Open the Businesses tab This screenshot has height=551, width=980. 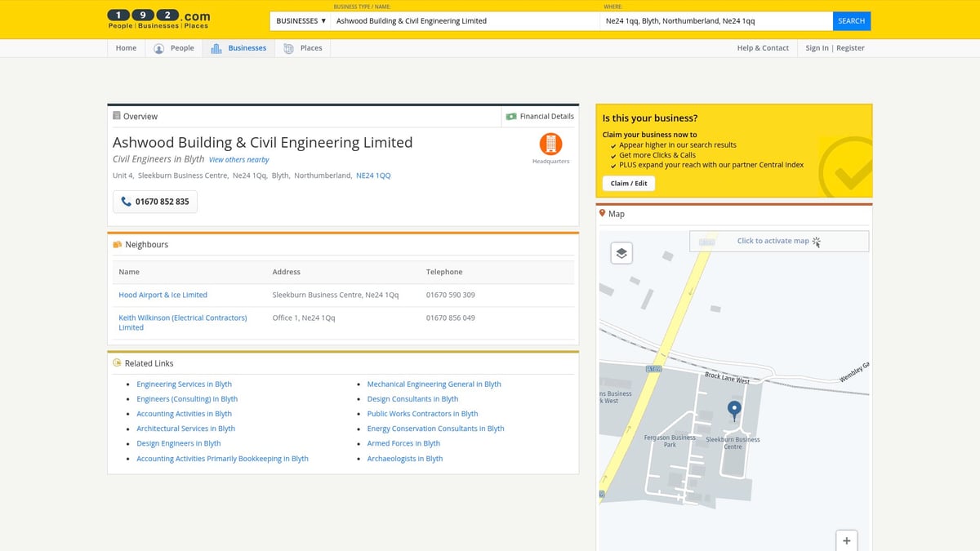(238, 48)
